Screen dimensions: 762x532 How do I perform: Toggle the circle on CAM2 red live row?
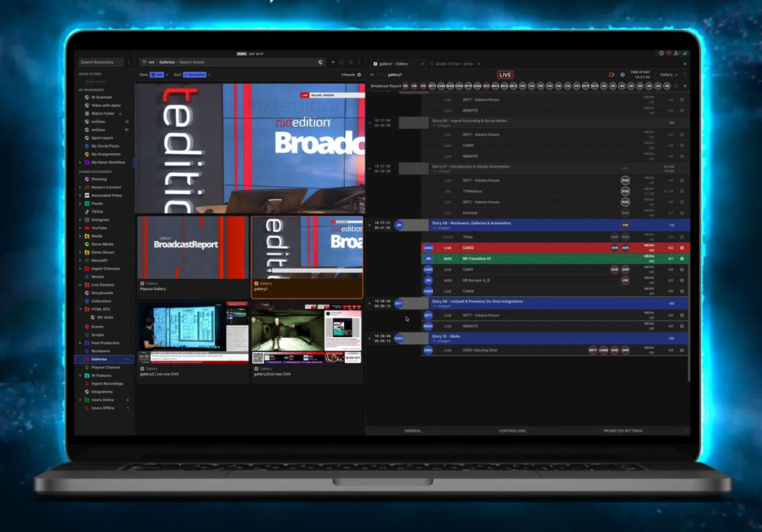[682, 248]
